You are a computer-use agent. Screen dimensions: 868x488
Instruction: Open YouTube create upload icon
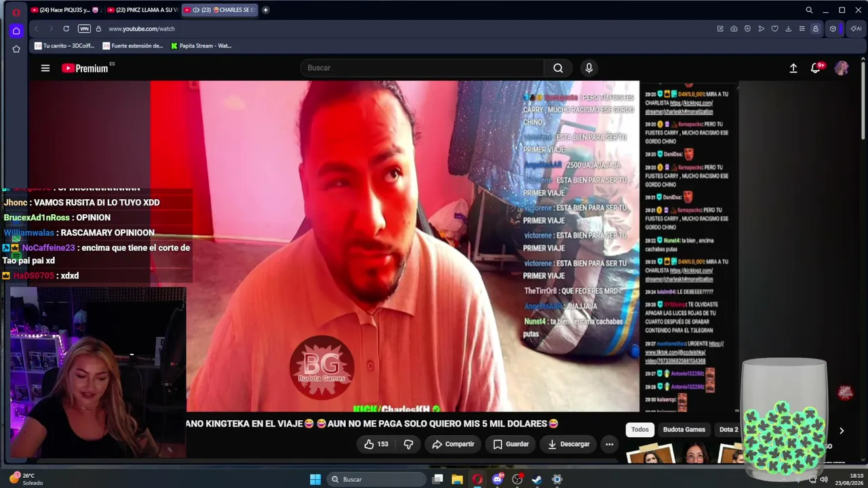point(793,68)
